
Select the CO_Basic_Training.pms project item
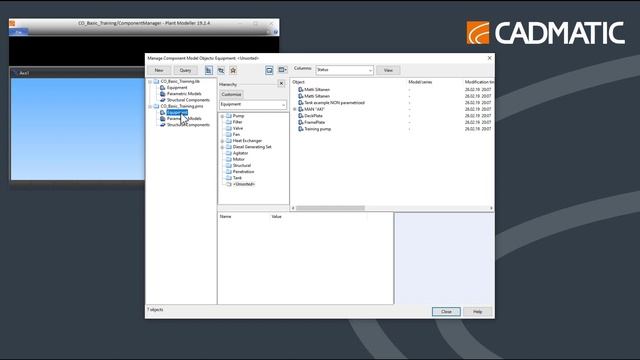pos(182,106)
